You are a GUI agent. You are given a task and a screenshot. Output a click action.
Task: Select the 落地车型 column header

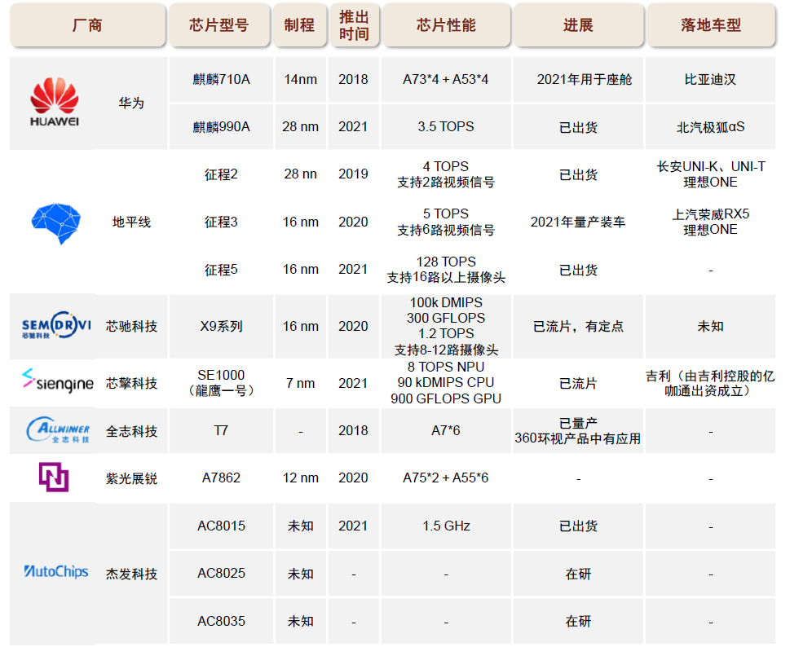pyautogui.click(x=711, y=24)
